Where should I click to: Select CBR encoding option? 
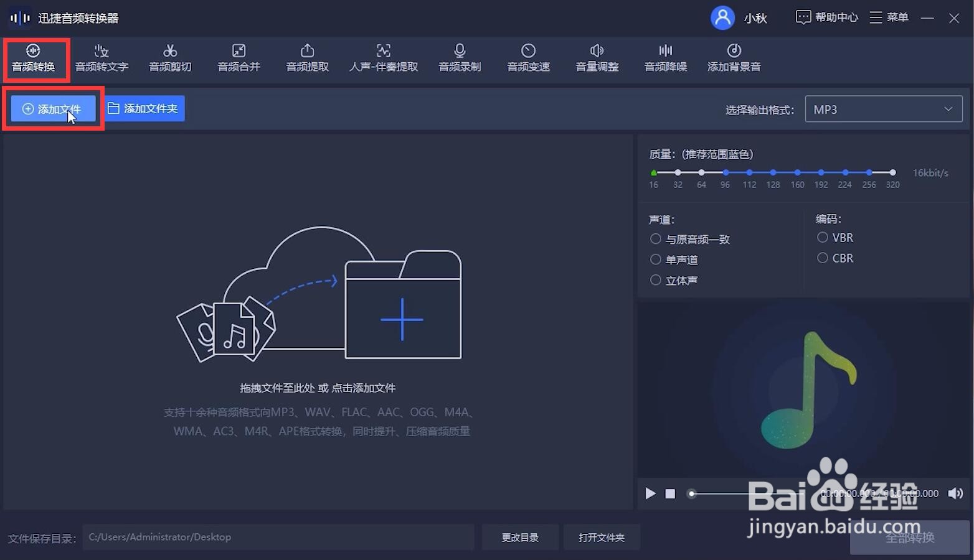click(x=835, y=258)
